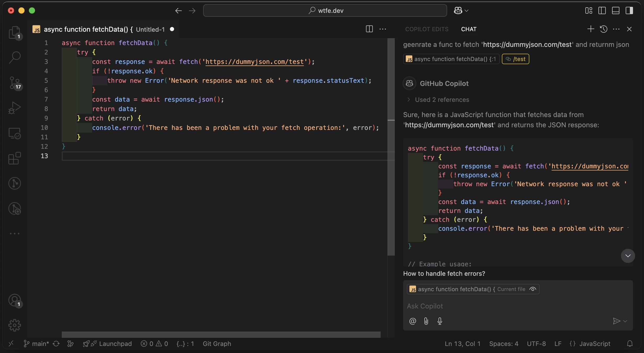Click Git Graph in the status bar
Viewport: 644px width, 353px height.
[217, 344]
